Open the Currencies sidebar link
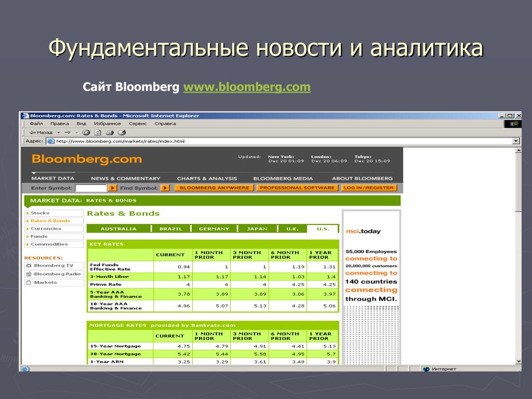The width and height of the screenshot is (532, 399). [x=54, y=229]
